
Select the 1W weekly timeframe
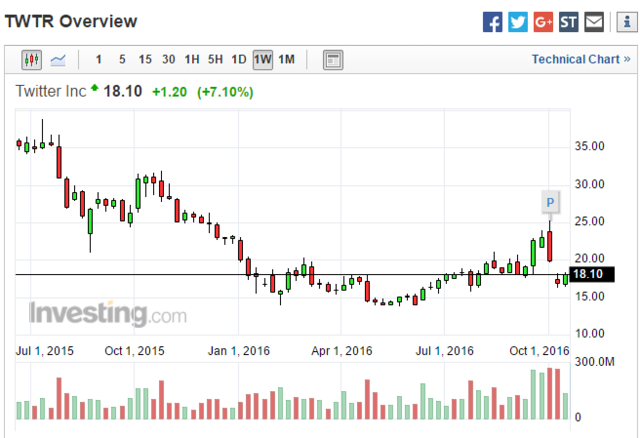[x=263, y=60]
